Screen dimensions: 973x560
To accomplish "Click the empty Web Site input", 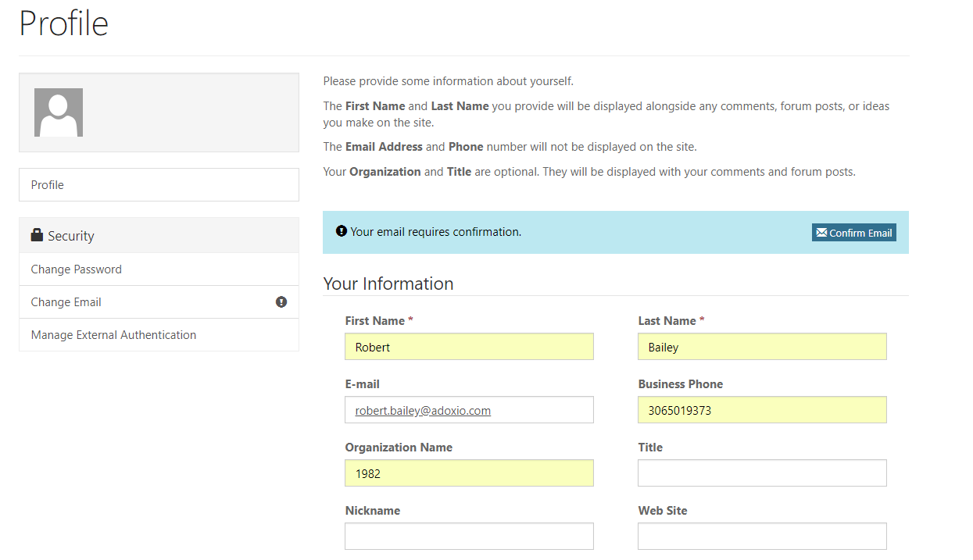I will tap(762, 537).
